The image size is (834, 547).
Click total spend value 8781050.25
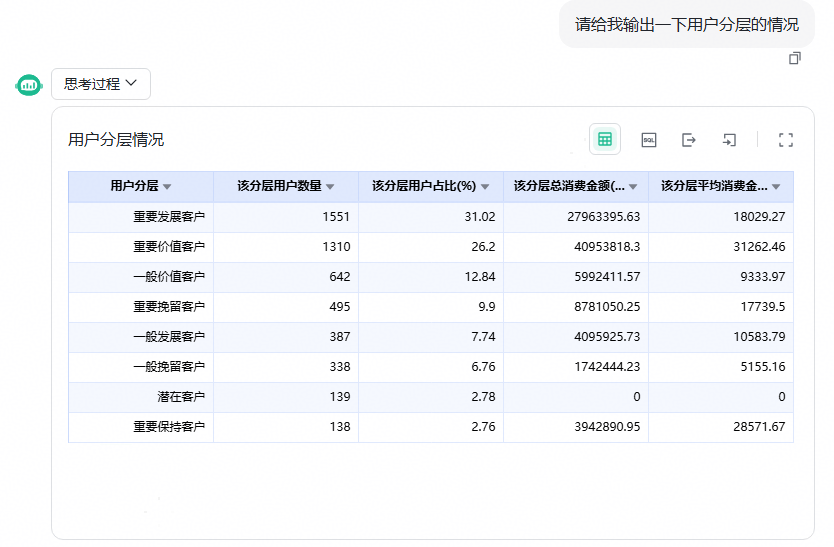pyautogui.click(x=607, y=307)
